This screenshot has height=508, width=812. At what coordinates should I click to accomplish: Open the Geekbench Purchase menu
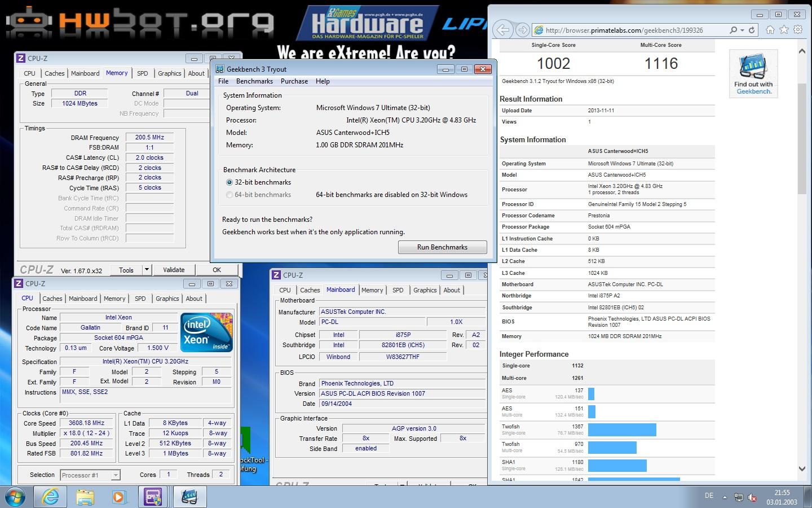coord(294,81)
